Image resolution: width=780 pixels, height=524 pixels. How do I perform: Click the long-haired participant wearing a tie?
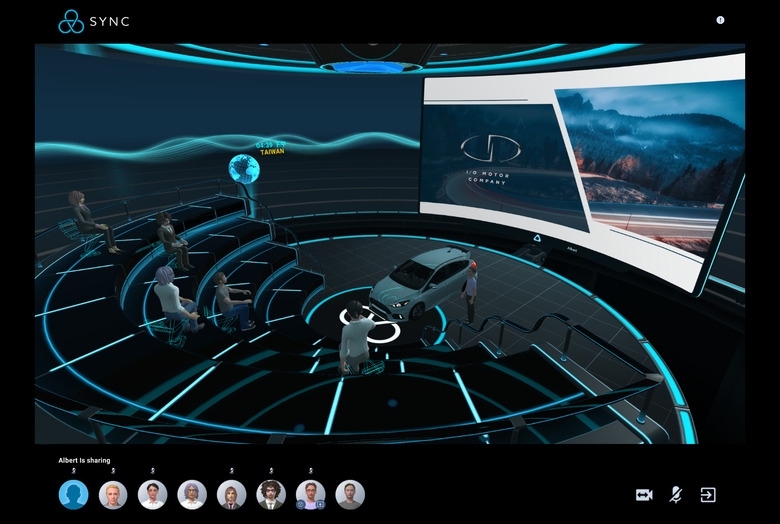[231, 494]
